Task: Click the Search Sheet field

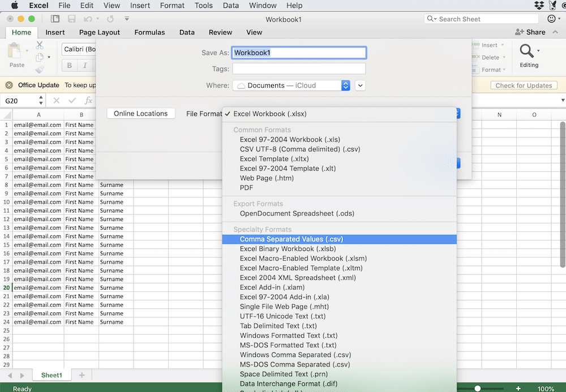Action: (x=482, y=19)
